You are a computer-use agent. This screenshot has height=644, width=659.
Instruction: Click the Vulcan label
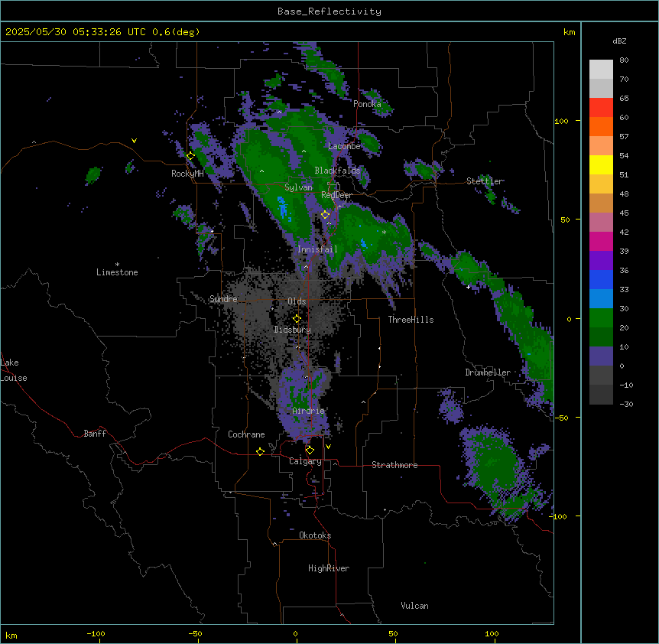click(414, 606)
